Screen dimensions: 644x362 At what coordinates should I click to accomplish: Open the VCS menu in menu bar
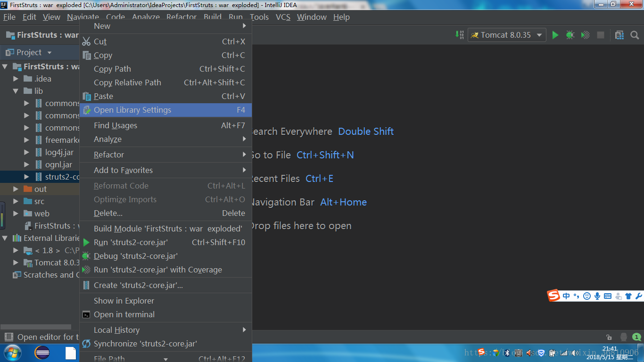[x=283, y=17]
